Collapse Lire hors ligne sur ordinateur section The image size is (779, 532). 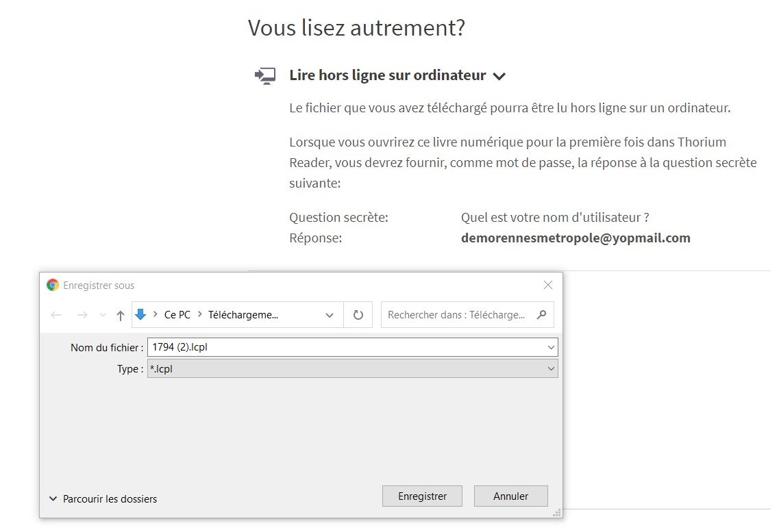coord(499,76)
